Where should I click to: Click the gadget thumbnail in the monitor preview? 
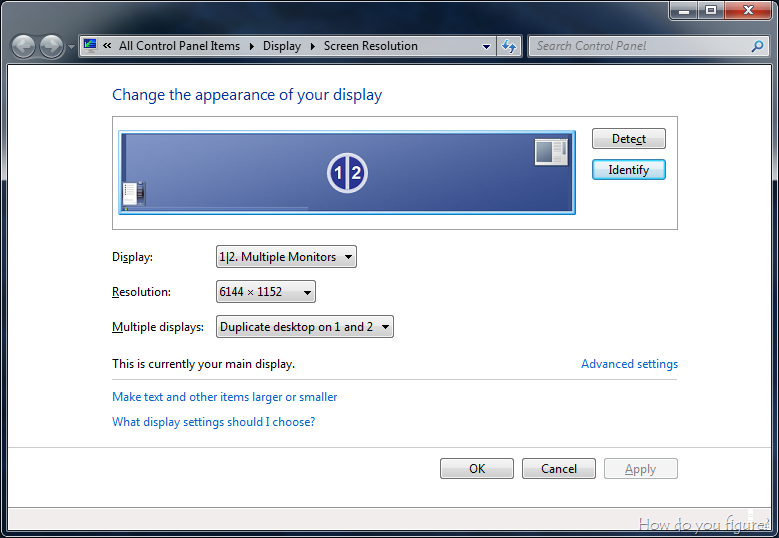(x=550, y=151)
